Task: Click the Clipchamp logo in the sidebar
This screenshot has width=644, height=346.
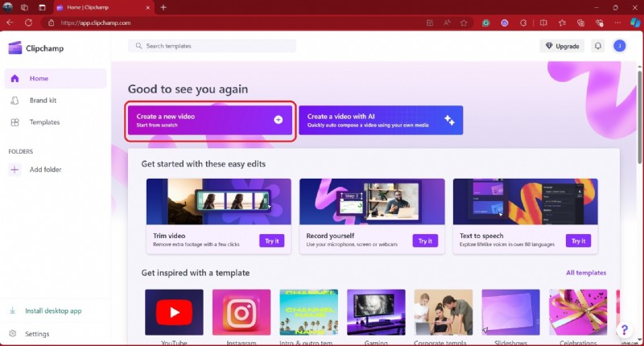Action: point(15,48)
